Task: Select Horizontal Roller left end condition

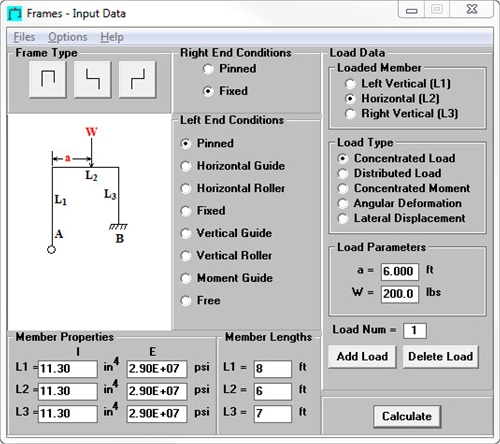Action: [x=233, y=188]
